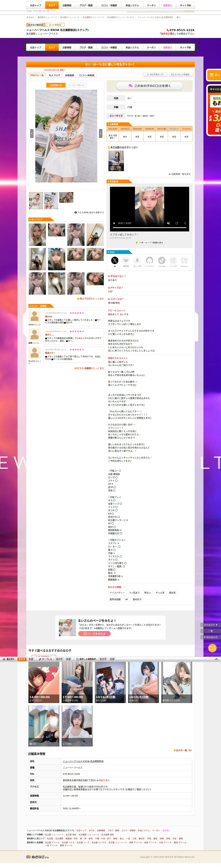Enter fullscreen on the video player
The image size is (221, 868).
pos(176,223)
